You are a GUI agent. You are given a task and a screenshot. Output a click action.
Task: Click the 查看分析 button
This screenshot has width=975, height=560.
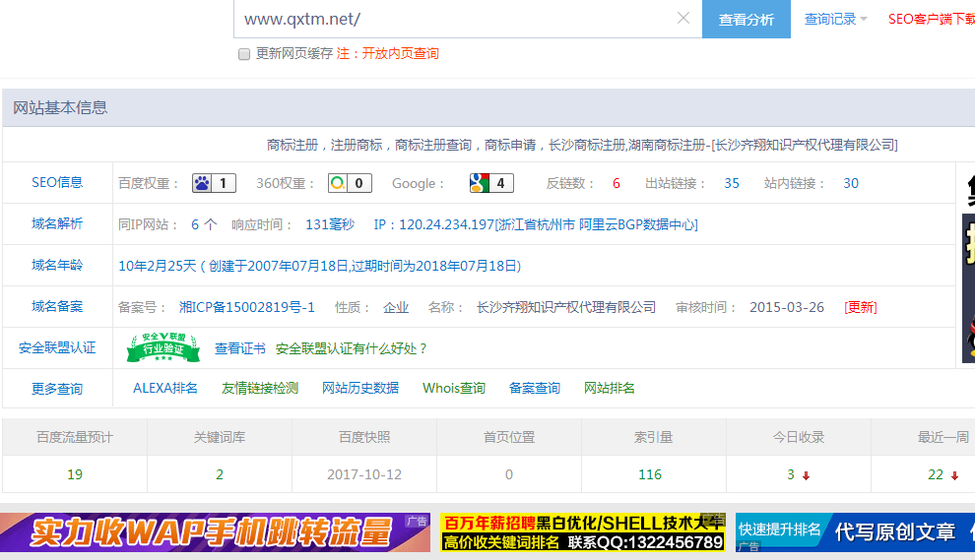(747, 20)
